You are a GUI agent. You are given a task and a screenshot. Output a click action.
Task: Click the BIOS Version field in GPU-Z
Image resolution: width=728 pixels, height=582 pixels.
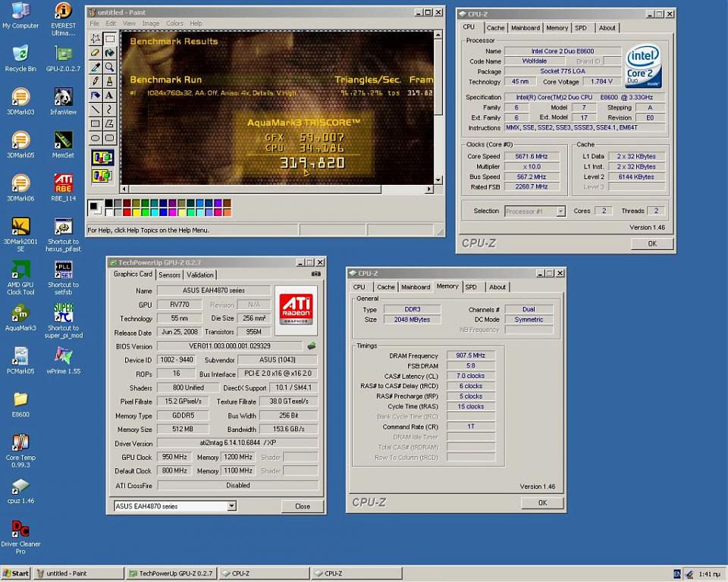point(229,346)
